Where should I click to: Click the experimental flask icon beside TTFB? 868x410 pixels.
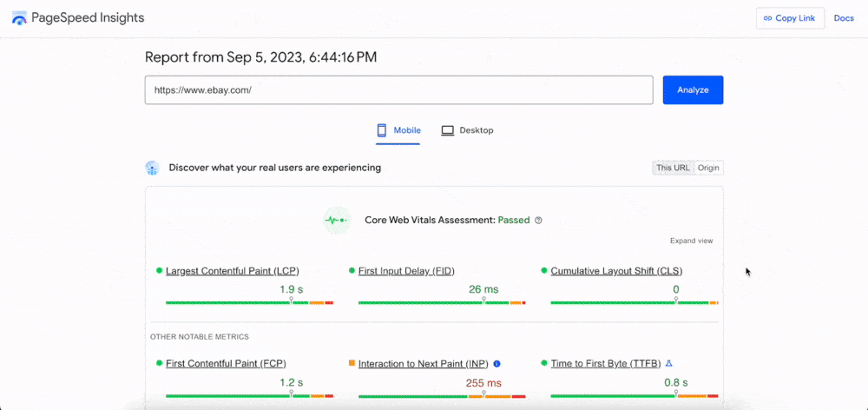click(668, 363)
